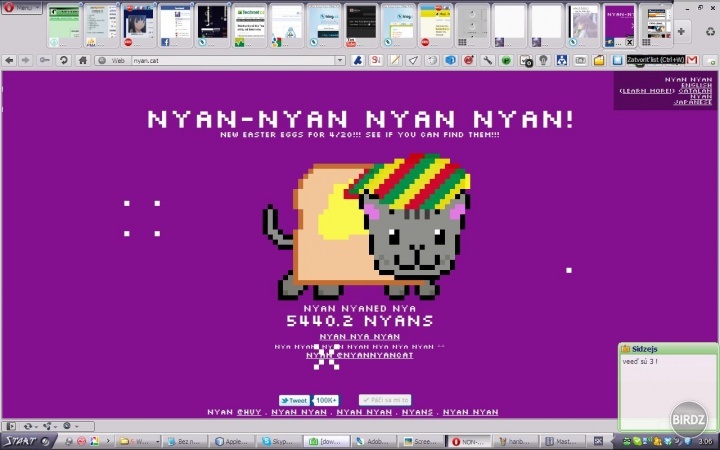Open the @HUY footer link

coord(249,412)
